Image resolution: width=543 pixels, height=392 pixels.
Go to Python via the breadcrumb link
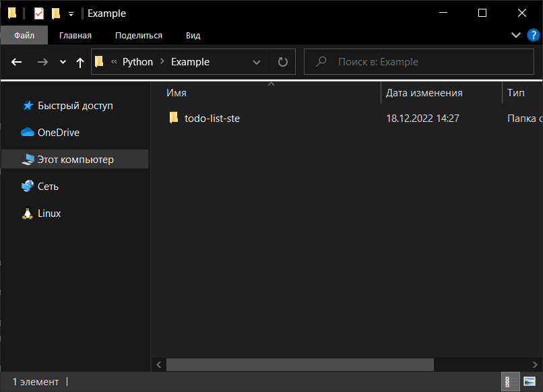pos(137,61)
